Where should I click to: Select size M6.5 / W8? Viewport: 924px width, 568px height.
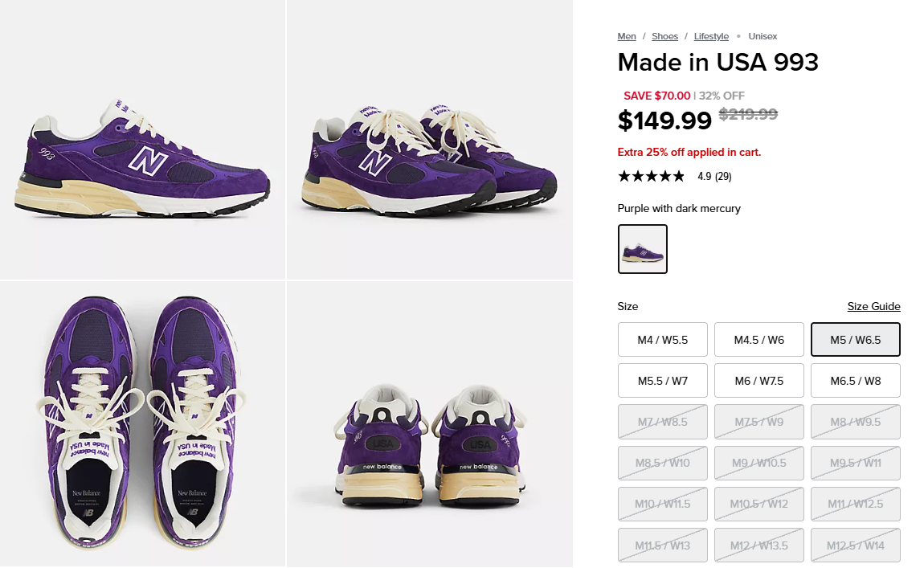[x=856, y=381]
